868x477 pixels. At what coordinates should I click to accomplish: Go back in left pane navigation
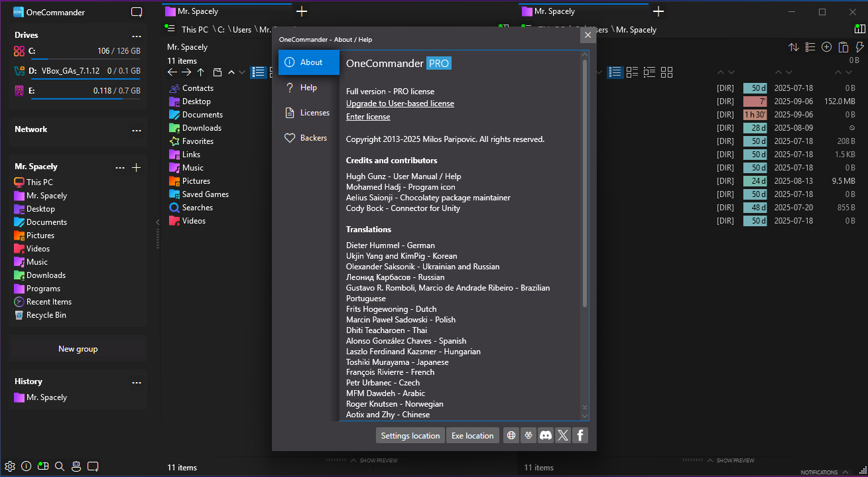point(172,72)
